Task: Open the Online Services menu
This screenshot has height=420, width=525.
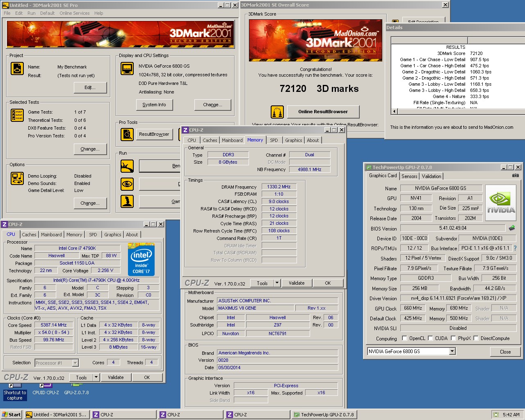Action: point(75,13)
